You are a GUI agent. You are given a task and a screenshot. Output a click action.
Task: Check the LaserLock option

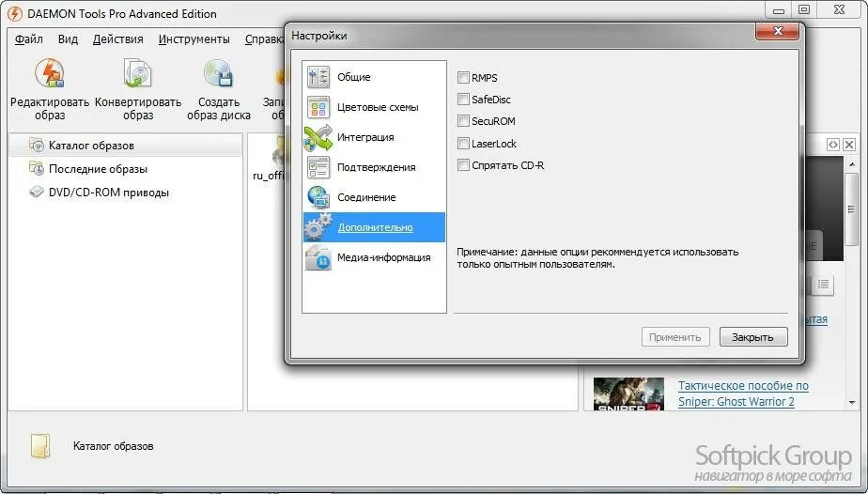point(463,144)
